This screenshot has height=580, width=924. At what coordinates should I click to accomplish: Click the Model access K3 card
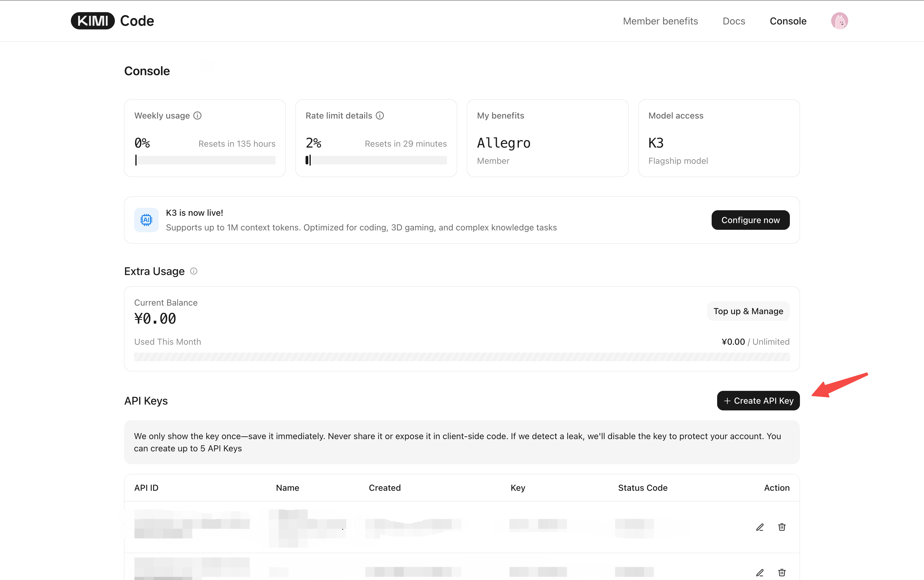719,138
